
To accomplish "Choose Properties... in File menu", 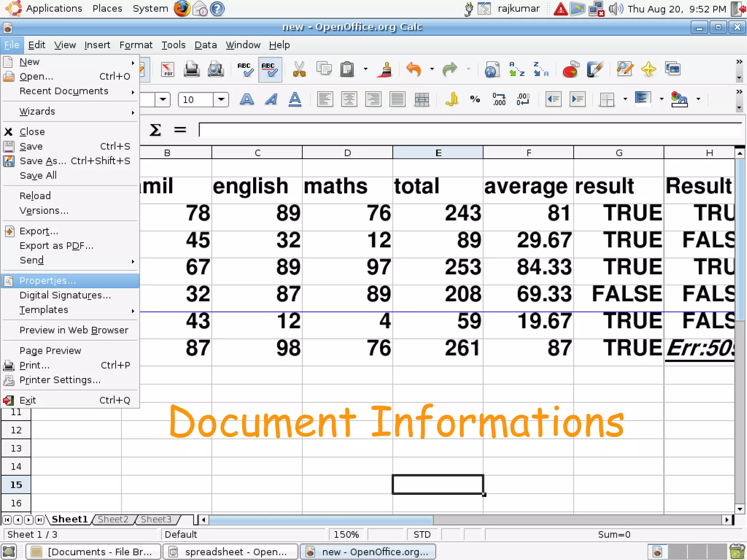I will [x=70, y=281].
